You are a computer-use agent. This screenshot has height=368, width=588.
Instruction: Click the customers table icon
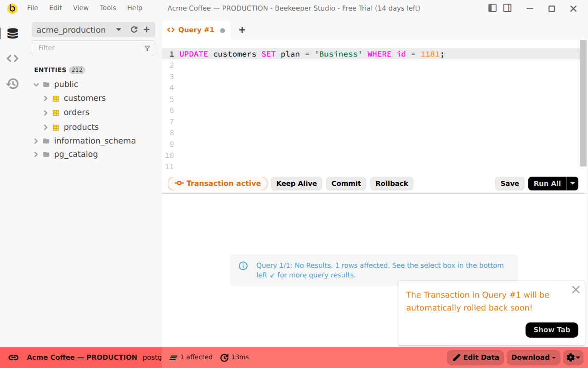pyautogui.click(x=56, y=98)
